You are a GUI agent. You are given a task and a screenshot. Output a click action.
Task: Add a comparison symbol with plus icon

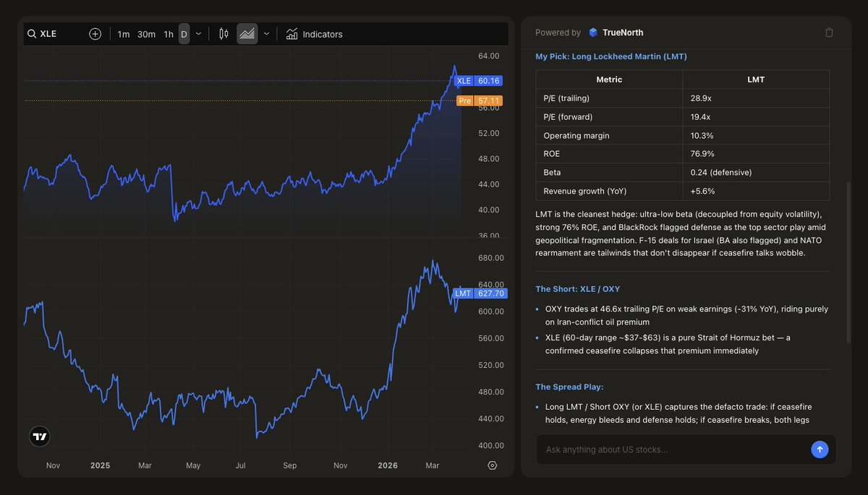[95, 34]
